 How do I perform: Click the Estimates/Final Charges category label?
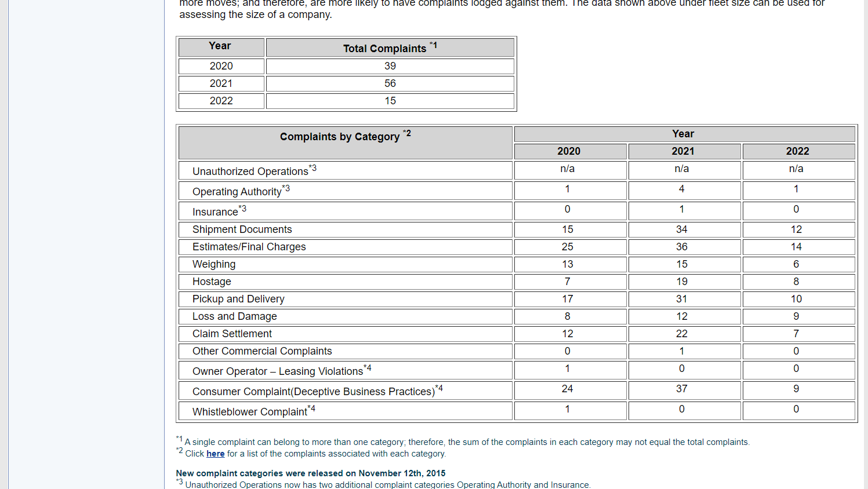249,247
